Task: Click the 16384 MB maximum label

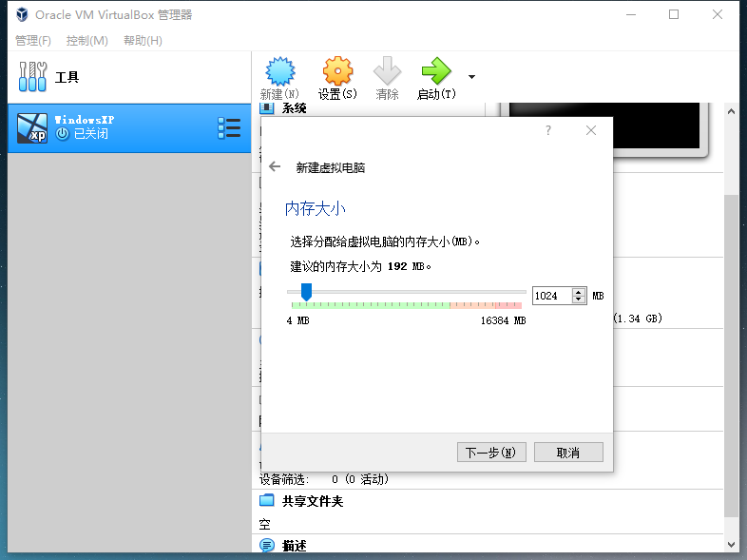Action: point(503,320)
